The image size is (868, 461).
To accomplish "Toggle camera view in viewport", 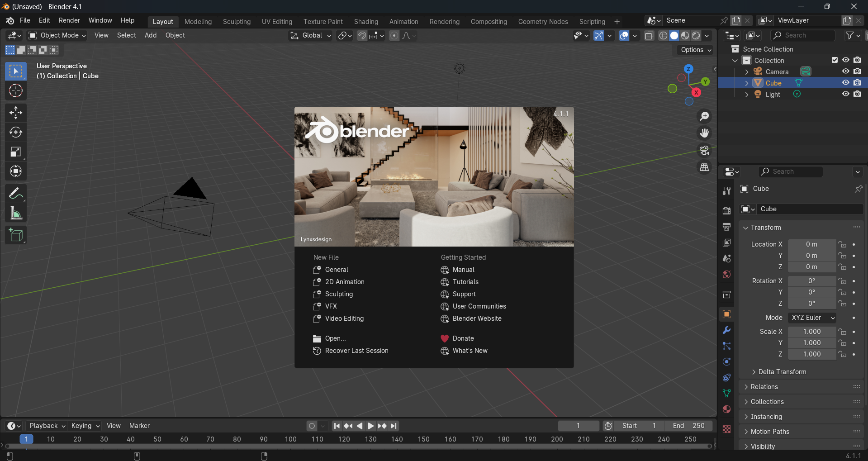I will [704, 150].
